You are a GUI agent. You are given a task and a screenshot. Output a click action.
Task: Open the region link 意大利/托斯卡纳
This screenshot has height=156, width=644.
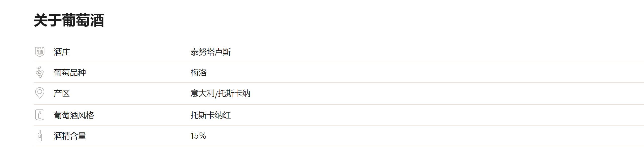tap(220, 93)
